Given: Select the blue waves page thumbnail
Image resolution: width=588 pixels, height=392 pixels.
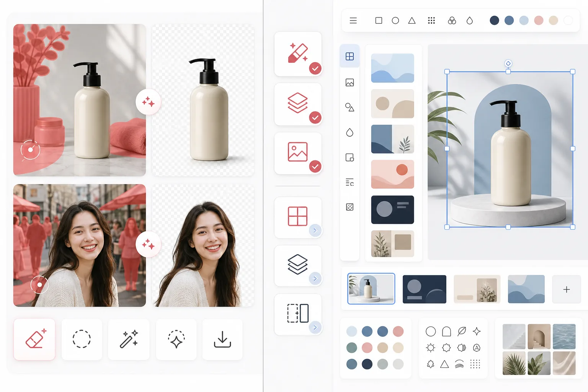Looking at the screenshot, I should tap(526, 289).
